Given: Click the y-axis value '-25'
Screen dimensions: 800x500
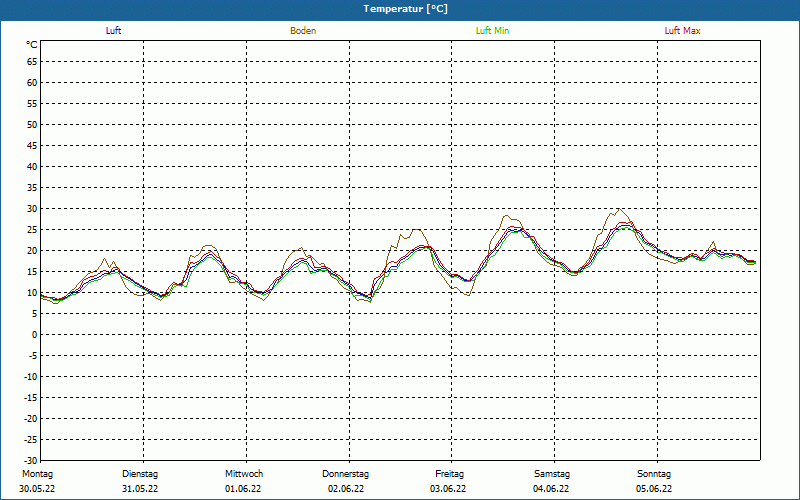Looking at the screenshot, I should (x=31, y=440).
